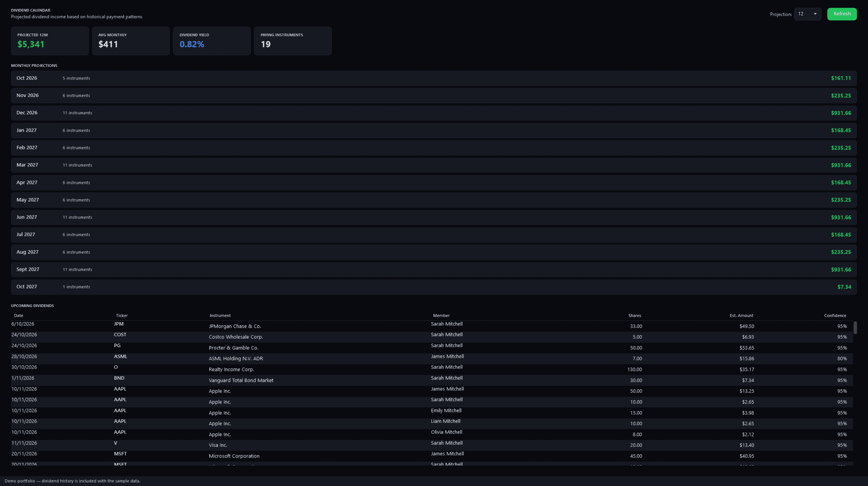Click the Projected 12M summary card
868x486 pixels.
(x=50, y=41)
